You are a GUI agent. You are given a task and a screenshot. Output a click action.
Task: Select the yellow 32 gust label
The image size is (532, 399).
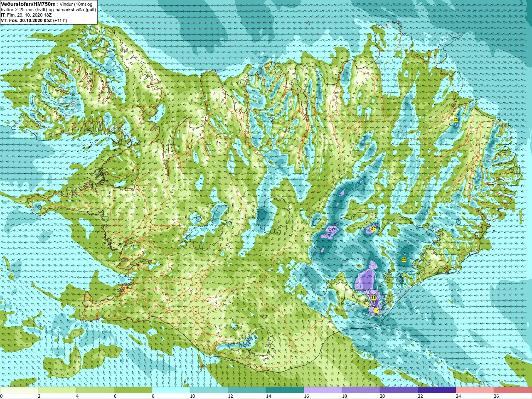[376, 310]
